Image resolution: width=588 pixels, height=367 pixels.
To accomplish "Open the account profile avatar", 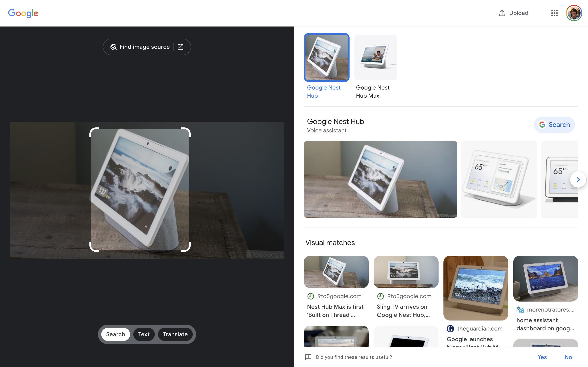I will 574,13.
